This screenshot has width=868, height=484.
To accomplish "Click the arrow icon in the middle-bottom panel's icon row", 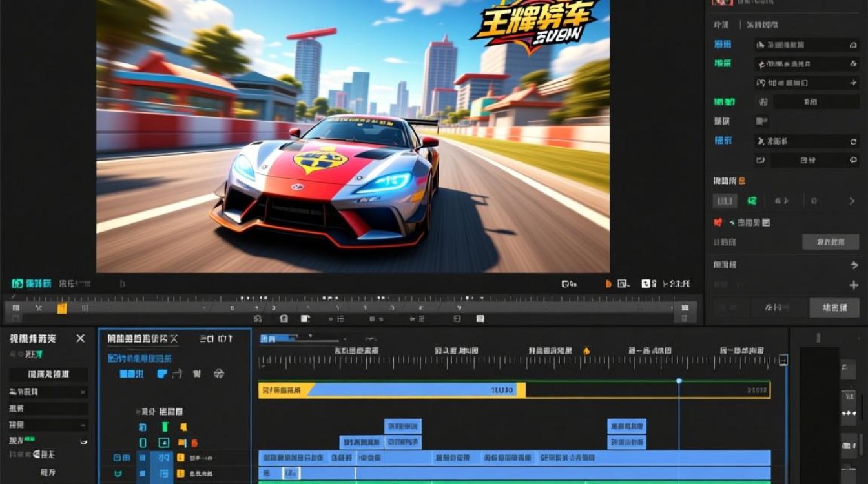I will [178, 374].
